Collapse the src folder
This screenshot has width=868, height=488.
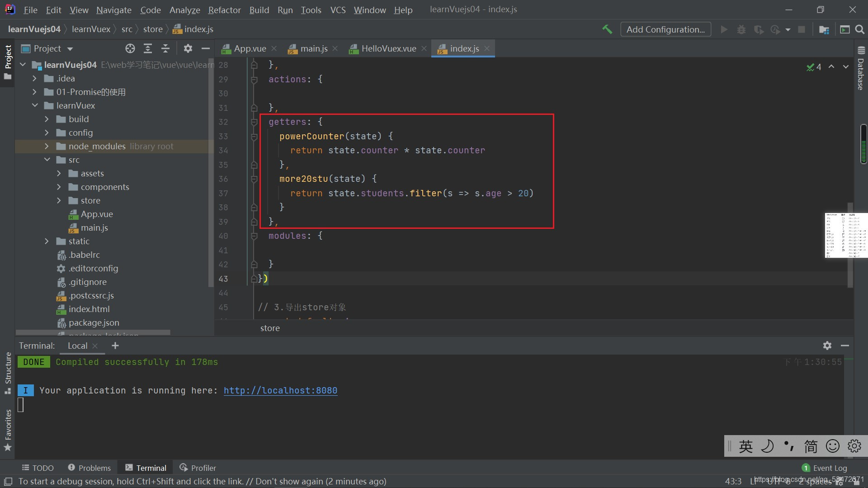point(47,160)
